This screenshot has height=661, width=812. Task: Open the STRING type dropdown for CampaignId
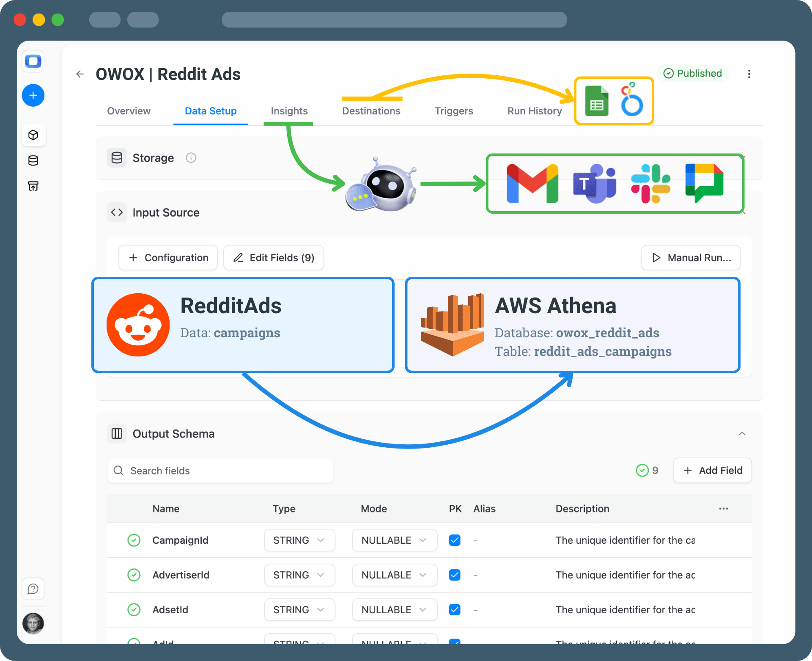[x=299, y=540]
